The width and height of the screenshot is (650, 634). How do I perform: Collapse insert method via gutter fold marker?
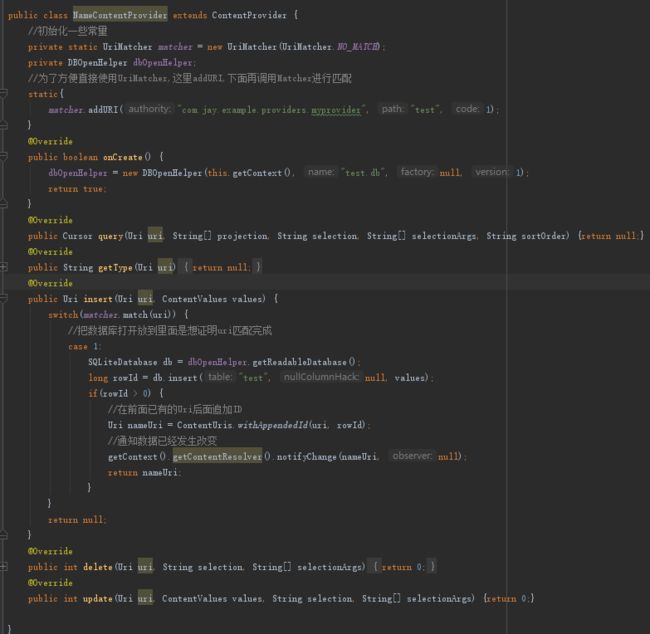[x=4, y=299]
